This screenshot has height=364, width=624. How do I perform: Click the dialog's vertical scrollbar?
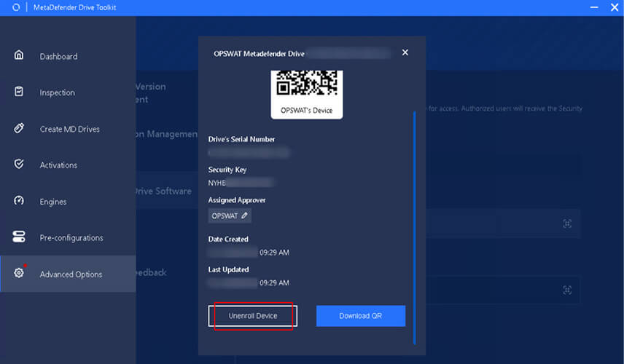point(414,227)
